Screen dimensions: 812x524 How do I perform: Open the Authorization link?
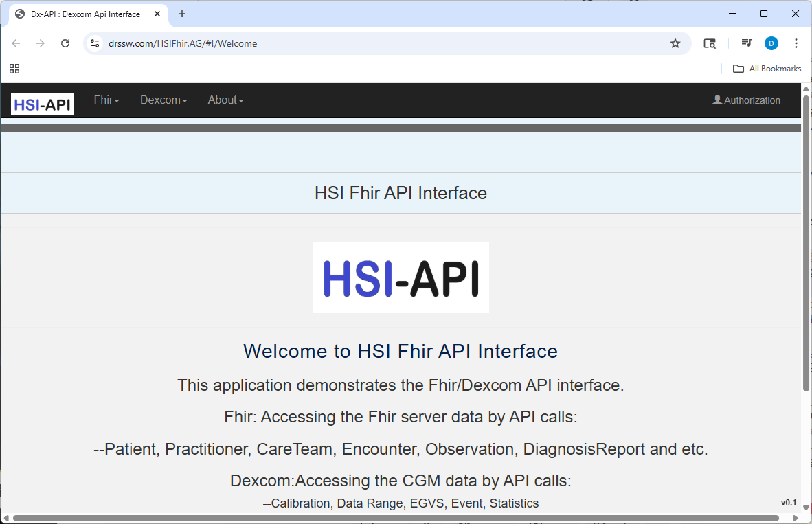[x=746, y=100]
